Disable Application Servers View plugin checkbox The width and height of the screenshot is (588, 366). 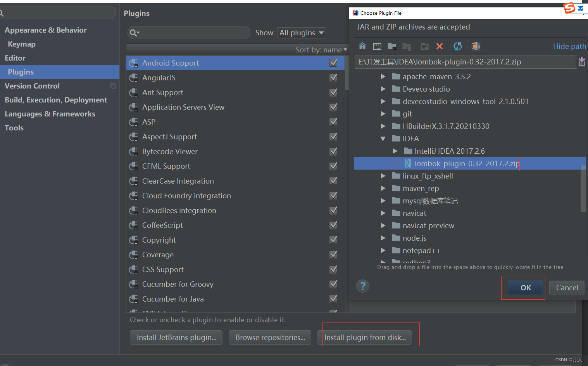[333, 107]
